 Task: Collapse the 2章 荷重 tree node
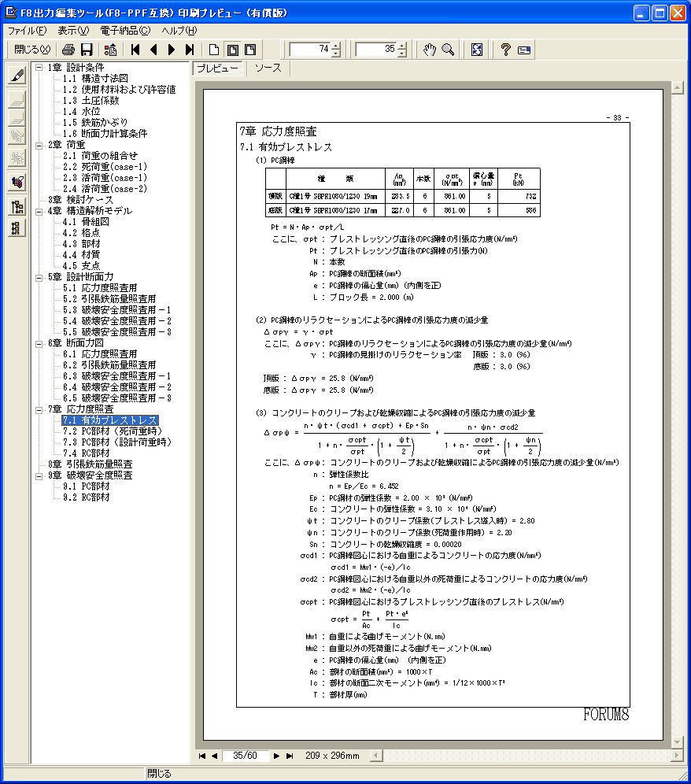[39, 146]
